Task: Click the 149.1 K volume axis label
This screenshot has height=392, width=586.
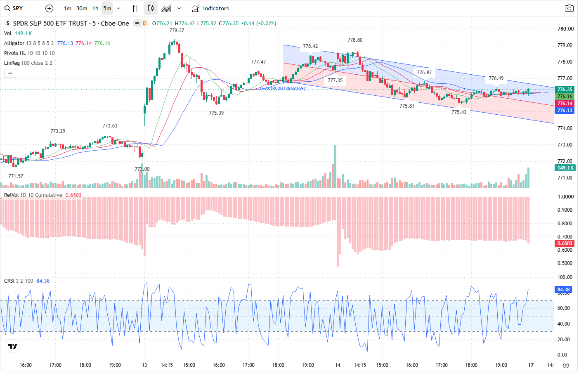Action: point(565,168)
